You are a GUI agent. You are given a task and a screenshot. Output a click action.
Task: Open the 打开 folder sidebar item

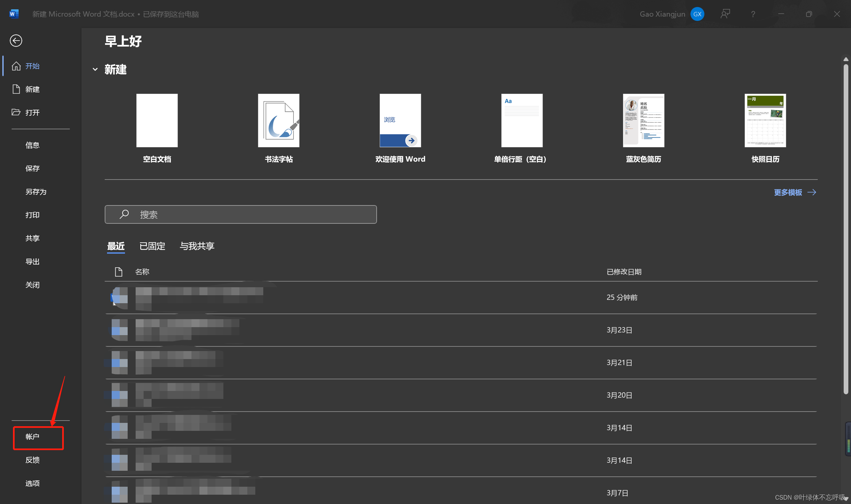[x=32, y=112]
